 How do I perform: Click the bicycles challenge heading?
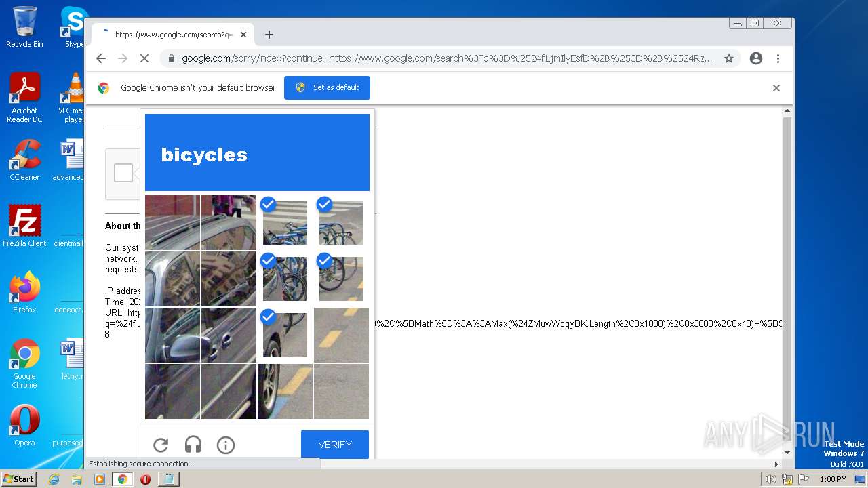[x=204, y=155]
